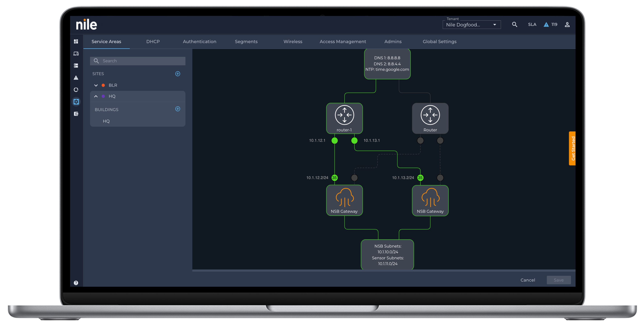Switch to the DHCP tab
Image resolution: width=644 pixels, height=329 pixels.
(x=153, y=42)
